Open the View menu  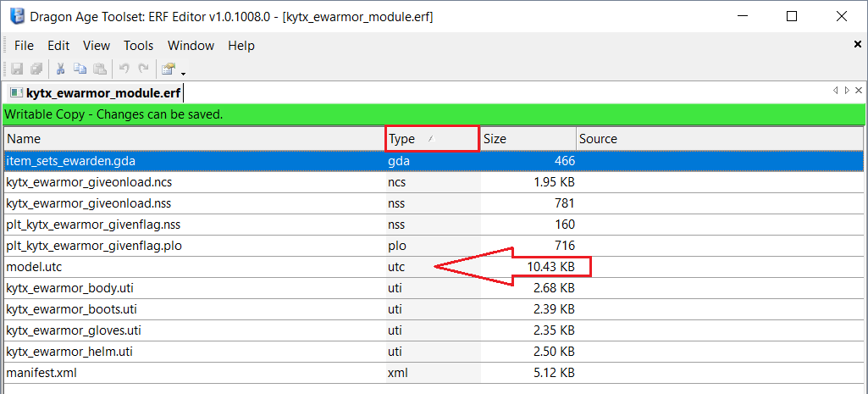click(97, 46)
